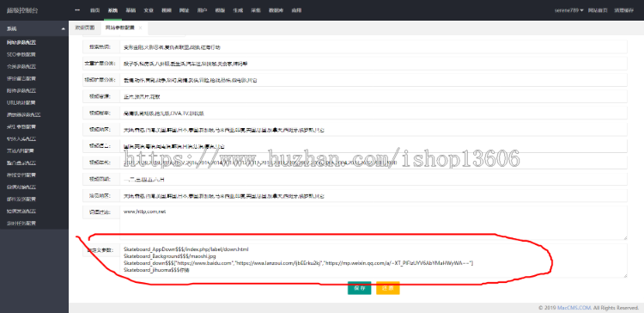Open 首页 in top navigation

pyautogui.click(x=94, y=10)
